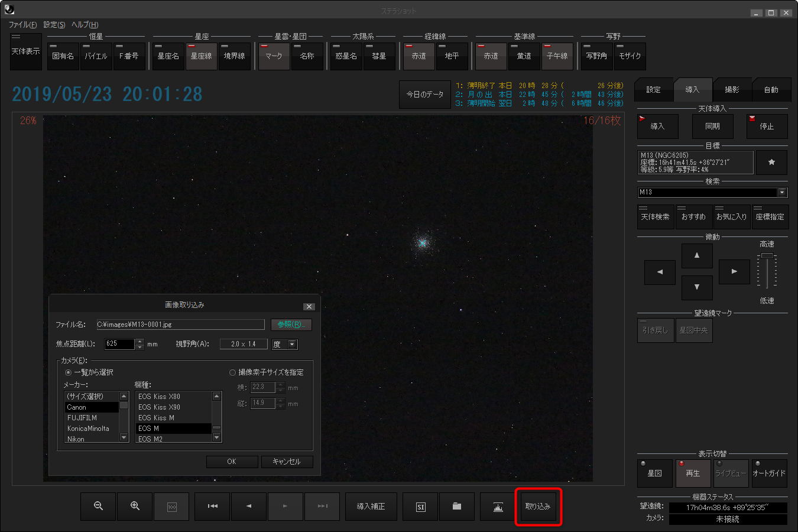Open the 度 unit dropdown

tap(291, 344)
